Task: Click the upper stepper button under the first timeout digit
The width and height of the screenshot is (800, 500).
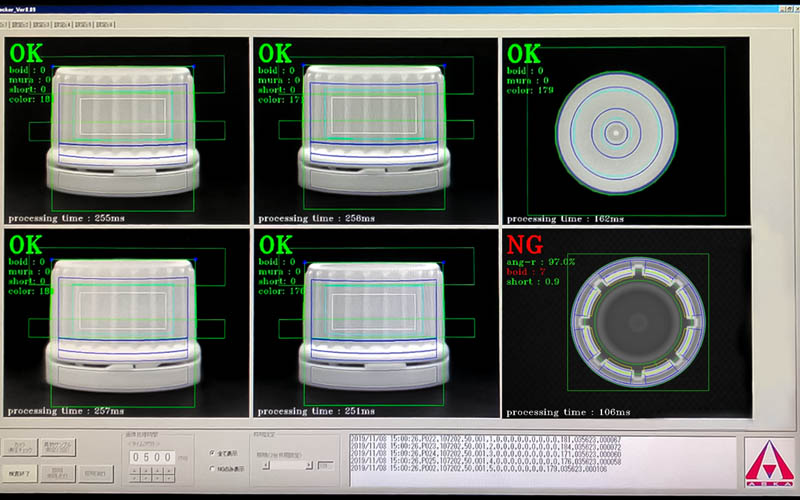Action: coord(136,472)
